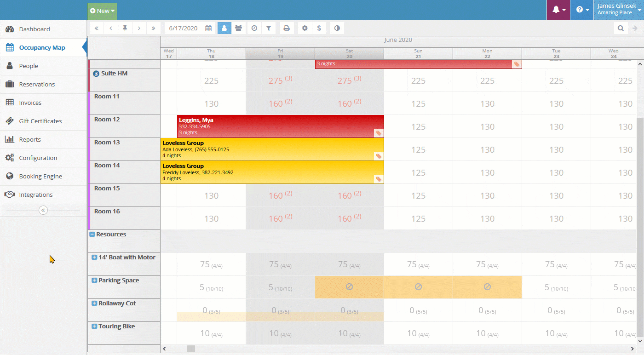Open the Invoices sidebar item
This screenshot has width=644, height=355.
click(30, 103)
